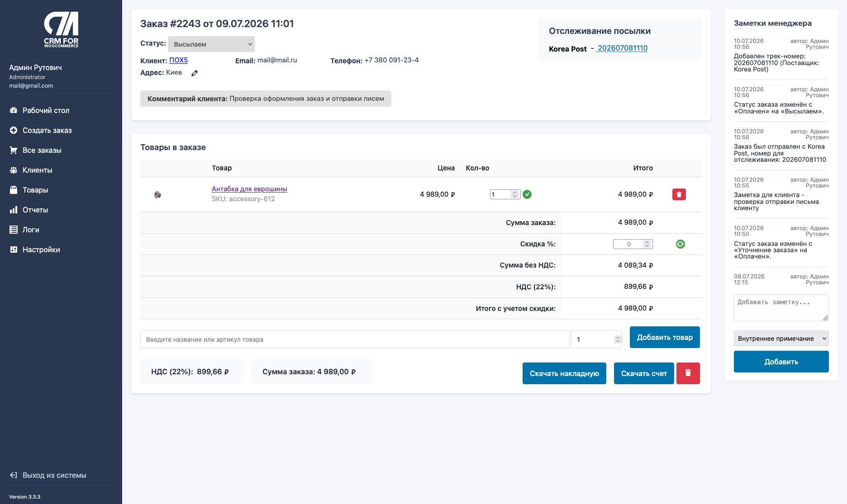Click sidebar email mail@gmail.com
This screenshot has width=847, height=504.
(x=31, y=86)
